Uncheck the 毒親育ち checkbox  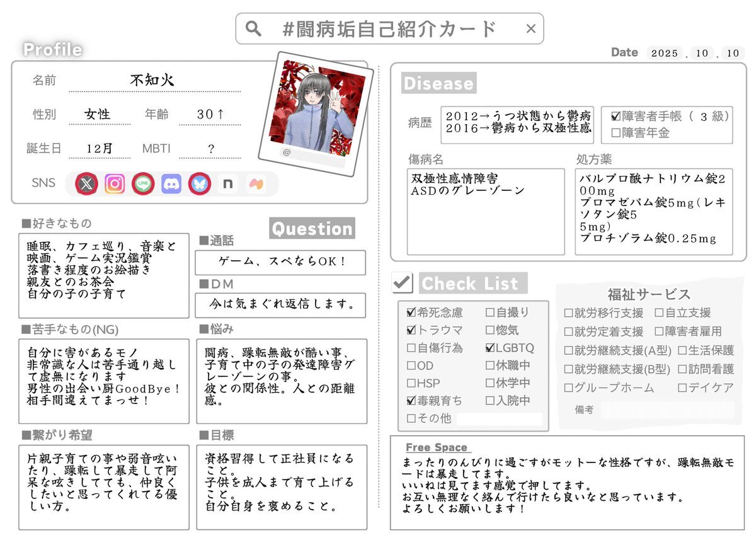click(x=411, y=400)
